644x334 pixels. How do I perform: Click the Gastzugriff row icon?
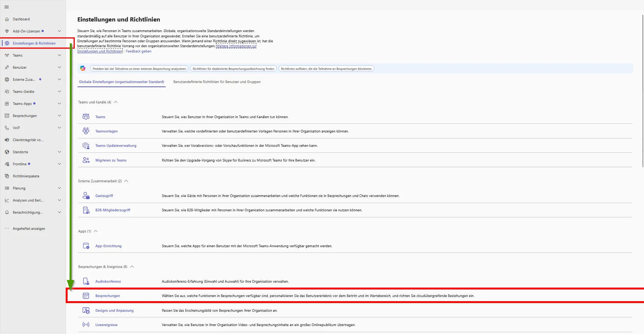coord(86,195)
